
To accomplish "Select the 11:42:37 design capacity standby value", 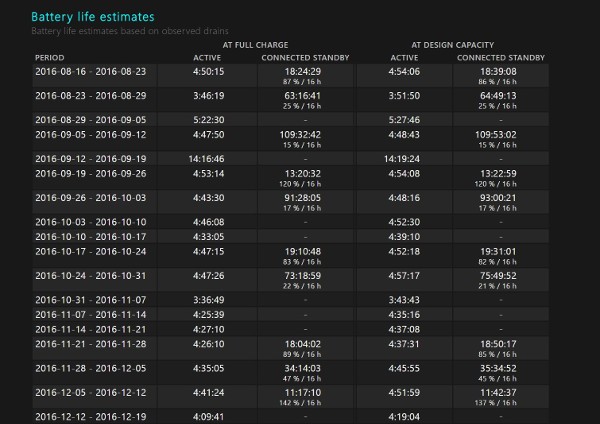I will coord(497,391).
